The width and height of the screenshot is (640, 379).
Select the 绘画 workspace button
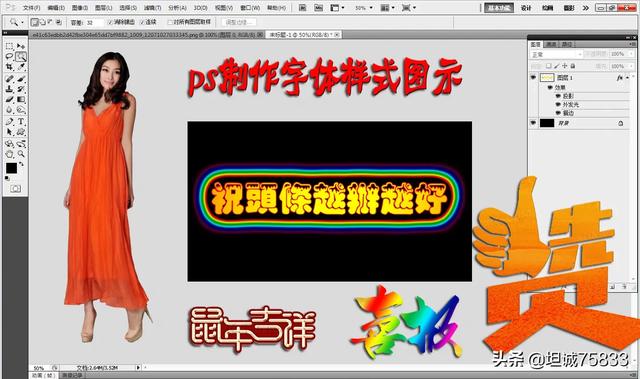tap(547, 8)
